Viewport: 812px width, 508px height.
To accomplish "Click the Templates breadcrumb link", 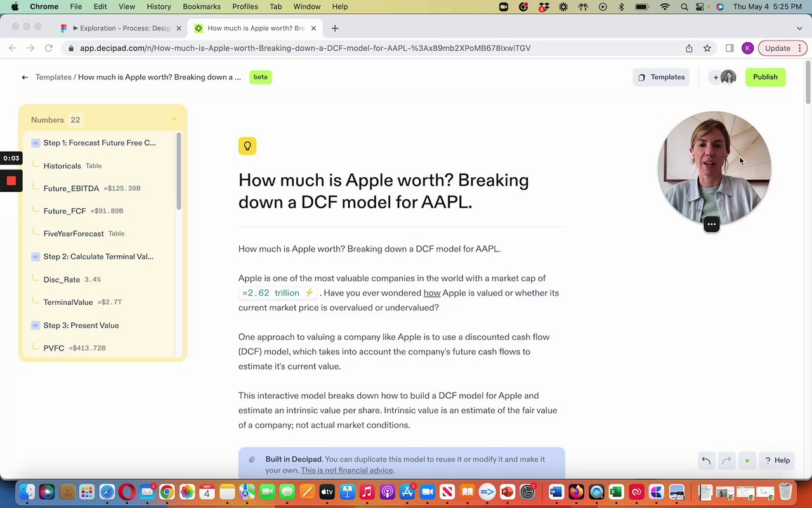I will coord(53,77).
